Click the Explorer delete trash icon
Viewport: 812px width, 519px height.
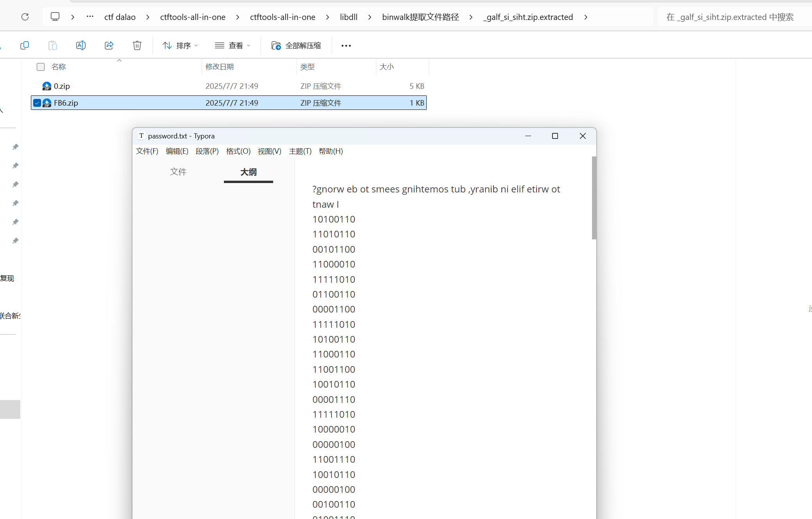[x=137, y=45]
